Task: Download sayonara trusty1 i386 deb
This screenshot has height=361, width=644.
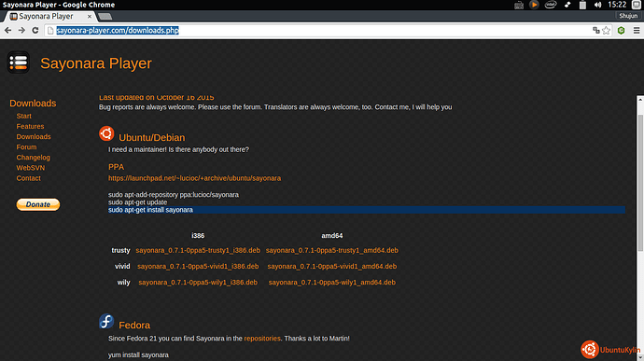Action: [x=198, y=250]
